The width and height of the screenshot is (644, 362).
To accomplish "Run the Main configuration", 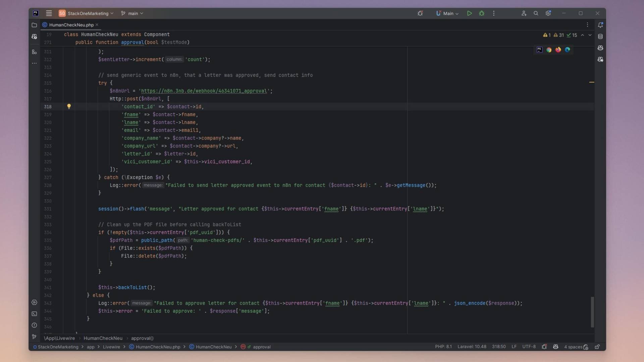I will 469,13.
